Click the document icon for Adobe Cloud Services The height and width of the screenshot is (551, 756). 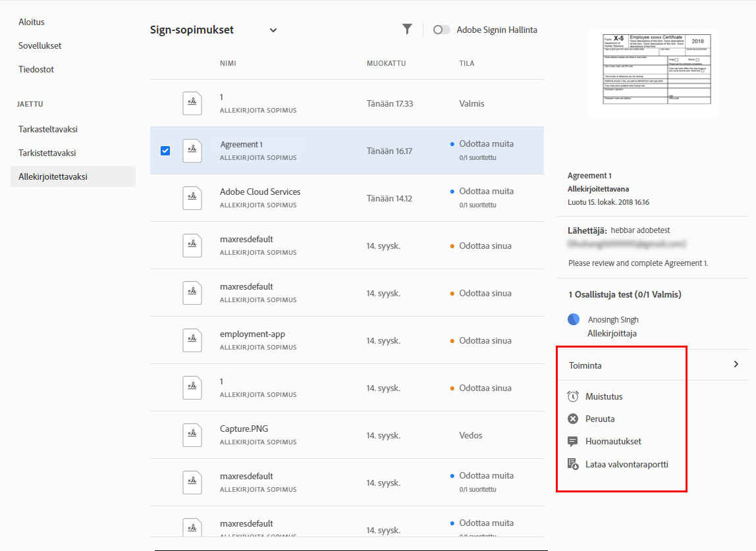(x=192, y=198)
